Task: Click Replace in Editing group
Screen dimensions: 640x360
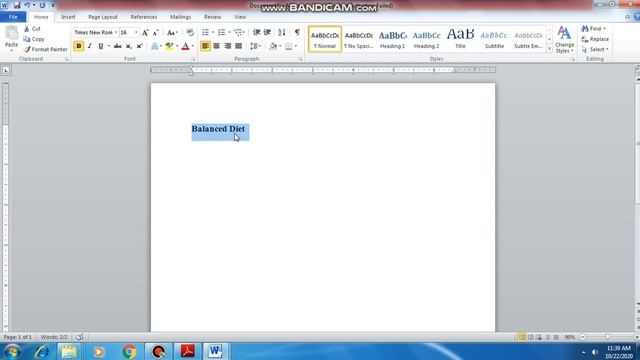Action: (595, 39)
